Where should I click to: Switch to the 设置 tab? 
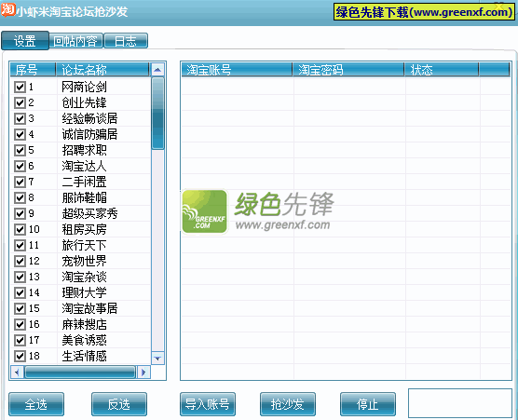click(25, 41)
